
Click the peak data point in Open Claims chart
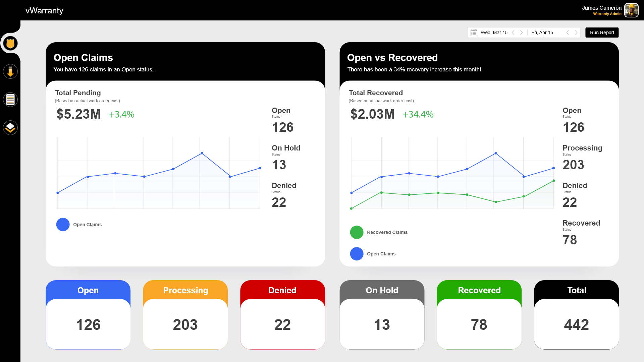[x=202, y=153]
